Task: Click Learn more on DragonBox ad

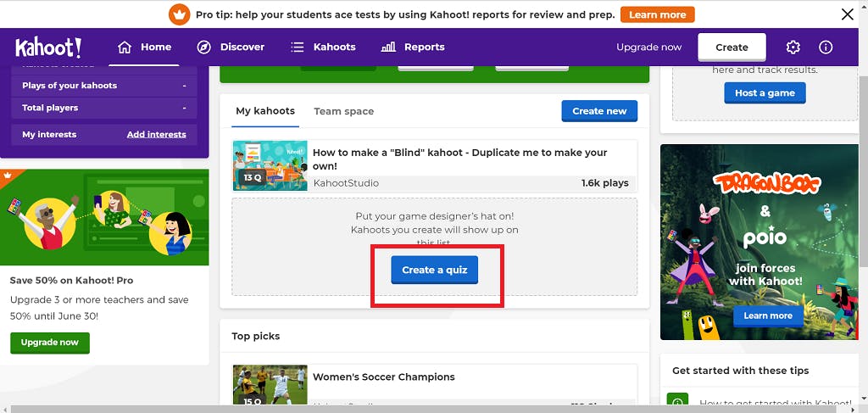Action: tap(768, 315)
